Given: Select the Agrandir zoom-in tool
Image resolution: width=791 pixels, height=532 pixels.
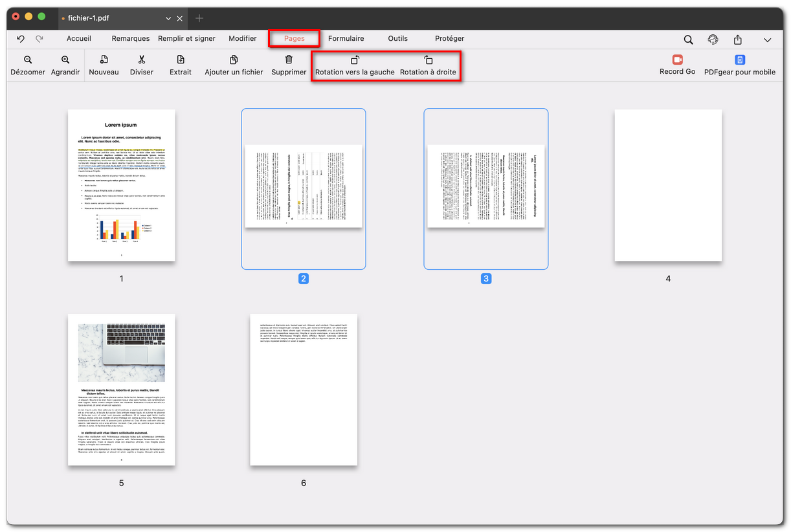Looking at the screenshot, I should point(65,65).
